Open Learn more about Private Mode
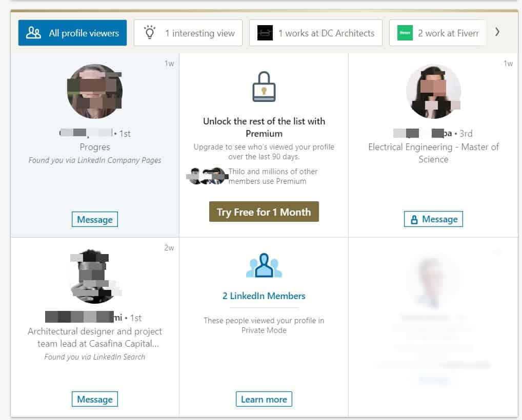This screenshot has width=522, height=420. (x=264, y=399)
